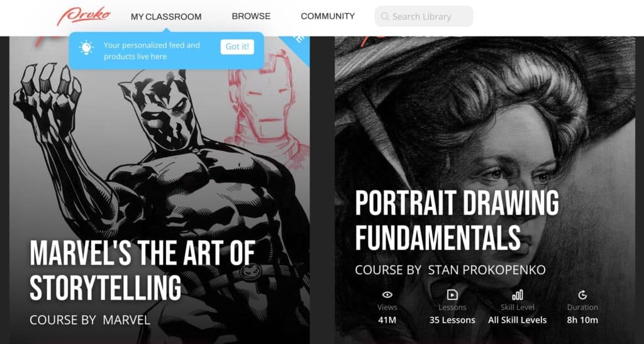Click Course by Stan Prokopenko

450,270
